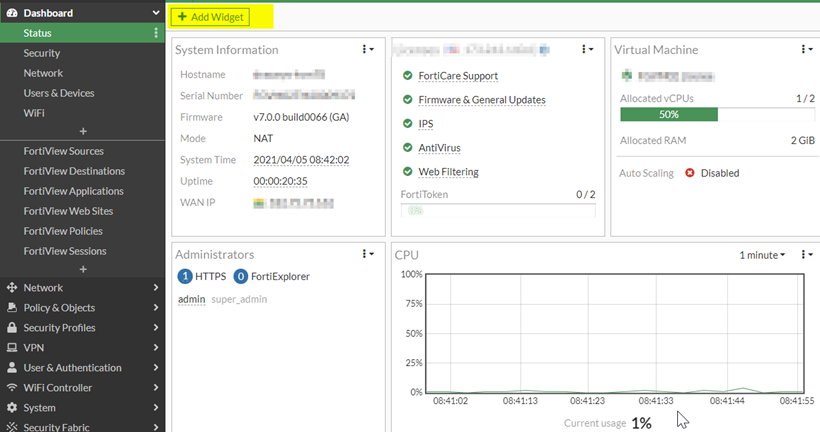Click the FortiExplorer count badge
The height and width of the screenshot is (432, 820).
click(241, 276)
